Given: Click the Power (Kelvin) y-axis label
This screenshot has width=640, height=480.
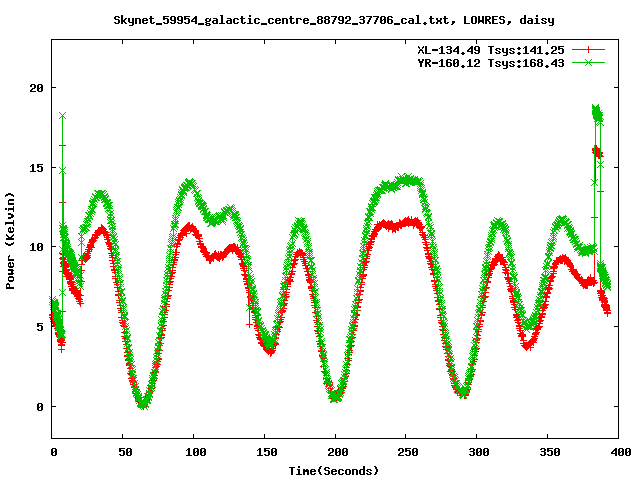Looking at the screenshot, I should pyautogui.click(x=10, y=241).
